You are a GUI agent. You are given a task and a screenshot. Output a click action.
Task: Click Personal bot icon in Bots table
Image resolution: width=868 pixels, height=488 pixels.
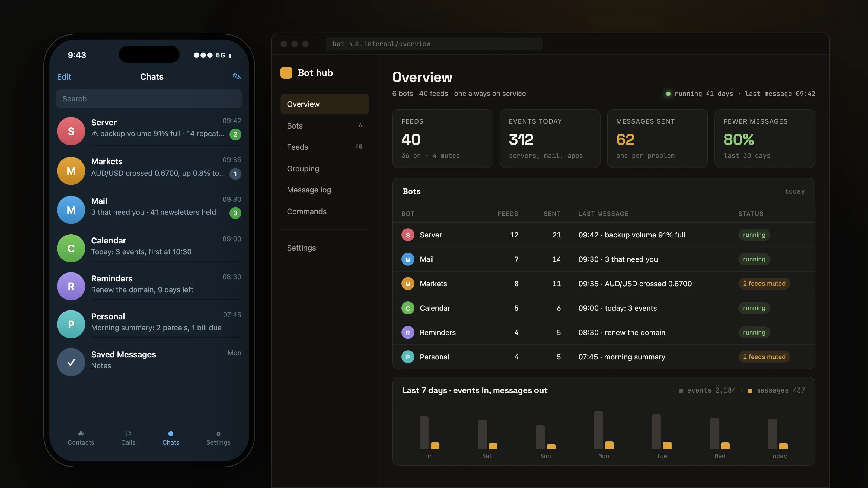pyautogui.click(x=408, y=357)
